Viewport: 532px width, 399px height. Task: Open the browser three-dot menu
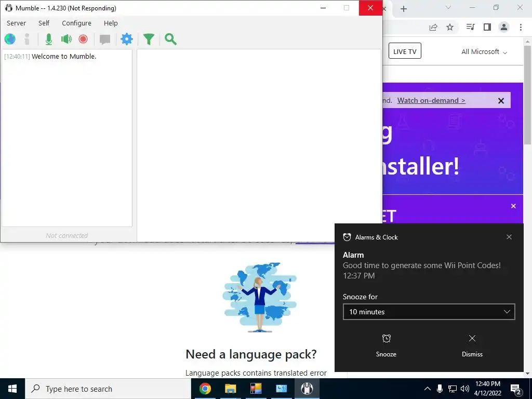click(x=521, y=27)
